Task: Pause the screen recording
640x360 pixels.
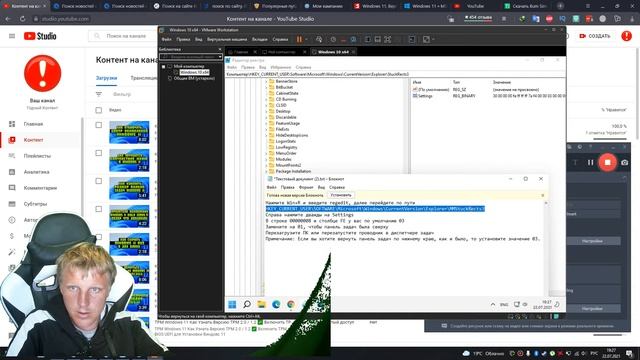Action: click(590, 162)
